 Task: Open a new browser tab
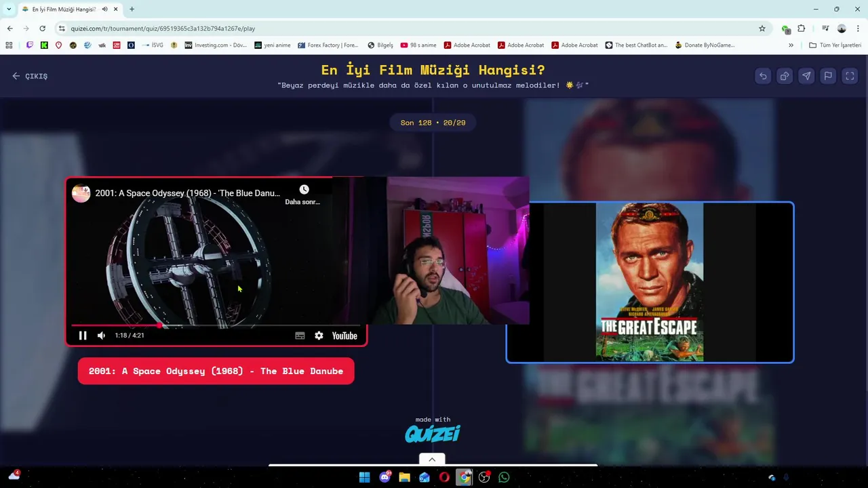132,9
